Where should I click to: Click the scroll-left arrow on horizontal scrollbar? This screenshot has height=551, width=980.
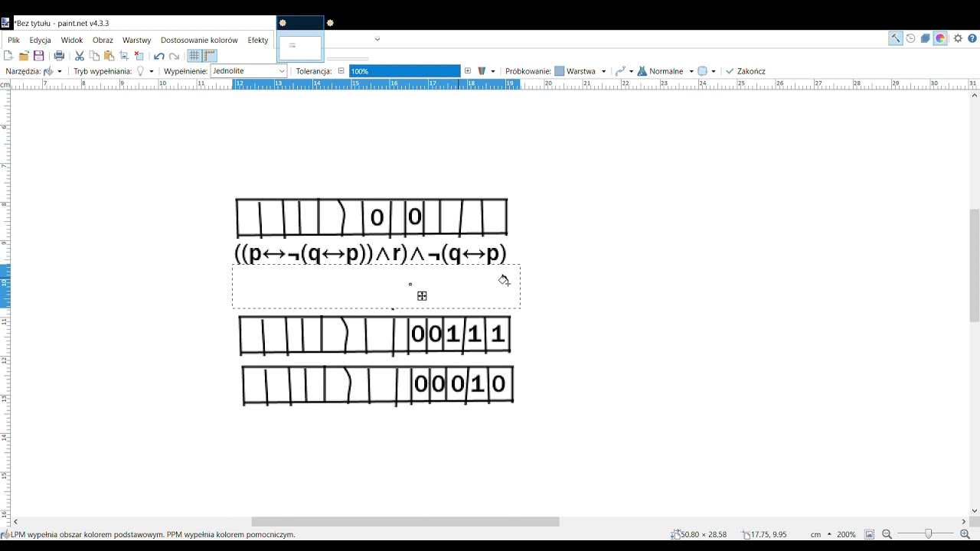pyautogui.click(x=15, y=521)
